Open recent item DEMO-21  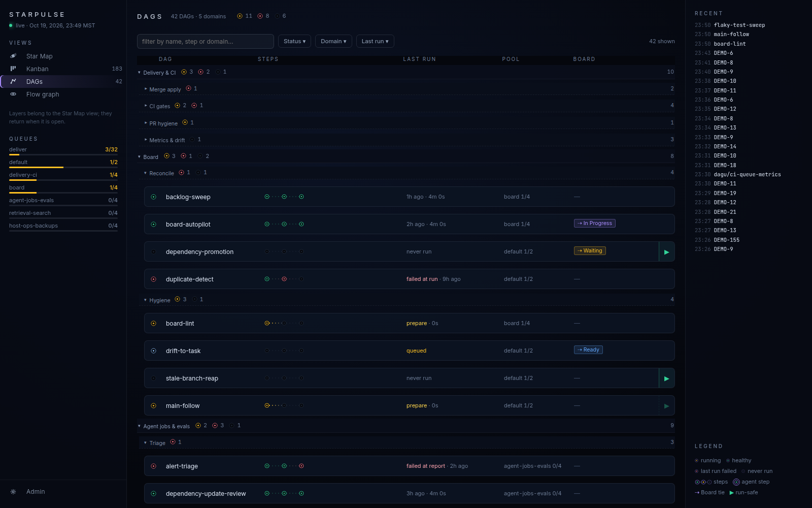[x=725, y=212]
